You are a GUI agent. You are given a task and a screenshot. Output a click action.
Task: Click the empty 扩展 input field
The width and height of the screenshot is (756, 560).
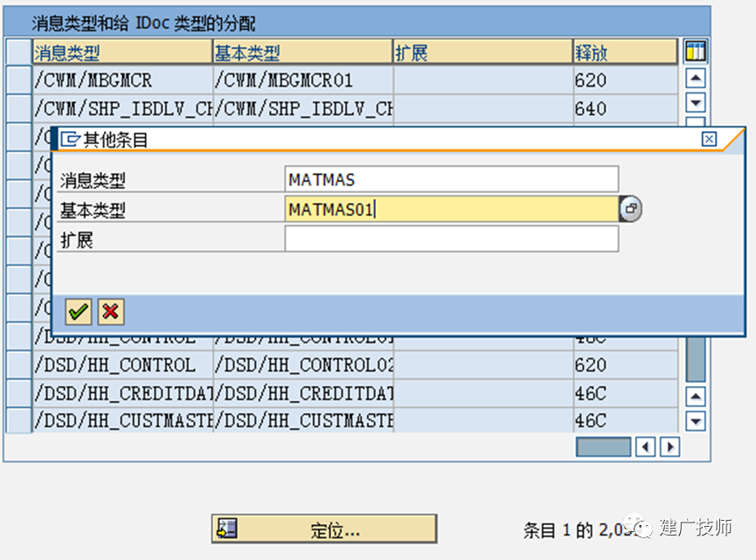pyautogui.click(x=451, y=239)
